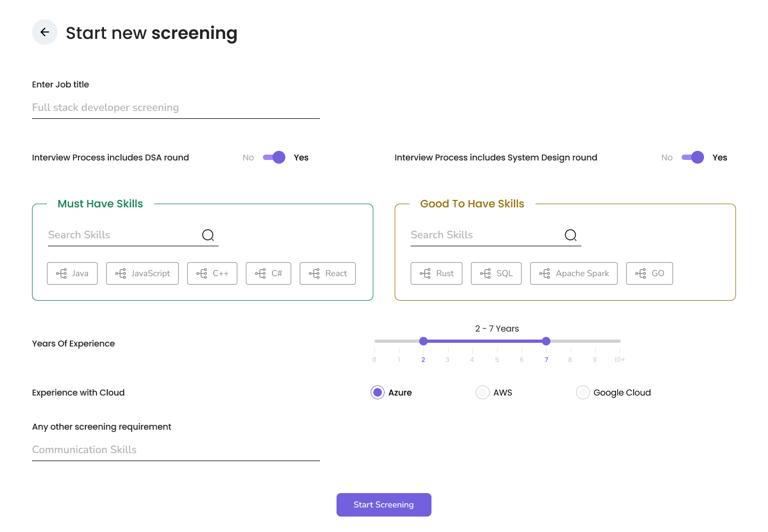Add the JavaScript skill label
Screen dimensions: 768x532
point(151,273)
